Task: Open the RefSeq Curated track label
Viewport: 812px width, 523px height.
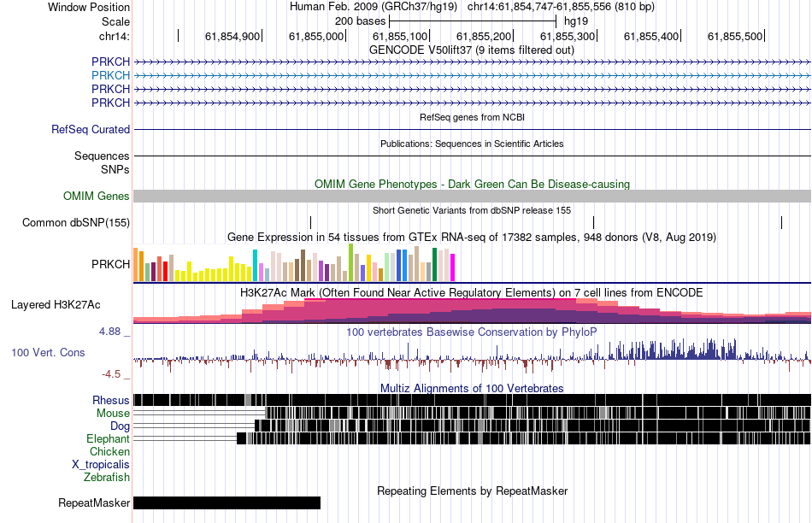Action: click(91, 129)
